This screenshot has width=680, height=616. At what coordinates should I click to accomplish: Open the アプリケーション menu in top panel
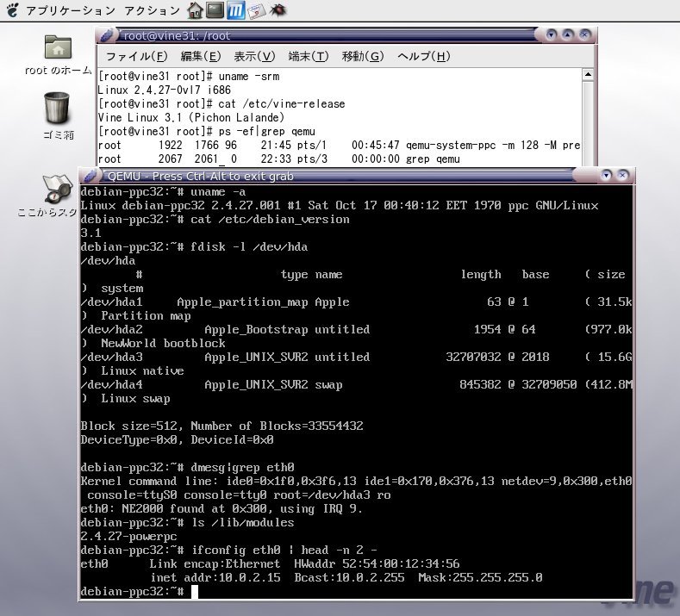(x=70, y=10)
